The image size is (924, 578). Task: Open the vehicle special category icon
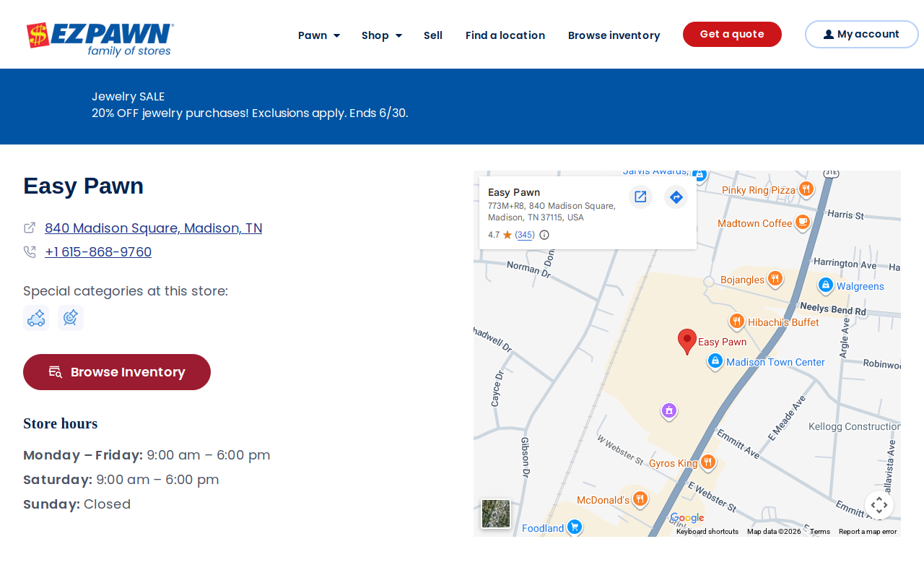[36, 318]
